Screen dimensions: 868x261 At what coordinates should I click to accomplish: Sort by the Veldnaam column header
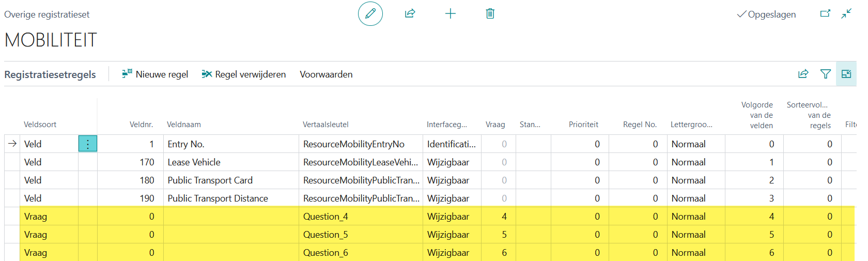183,125
